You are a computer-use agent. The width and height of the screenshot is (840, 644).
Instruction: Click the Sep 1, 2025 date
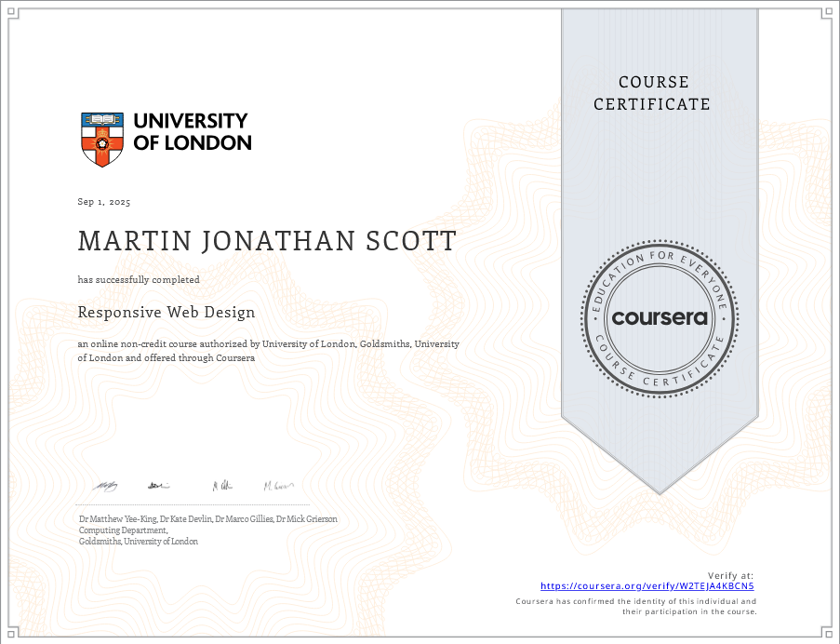[x=104, y=202]
